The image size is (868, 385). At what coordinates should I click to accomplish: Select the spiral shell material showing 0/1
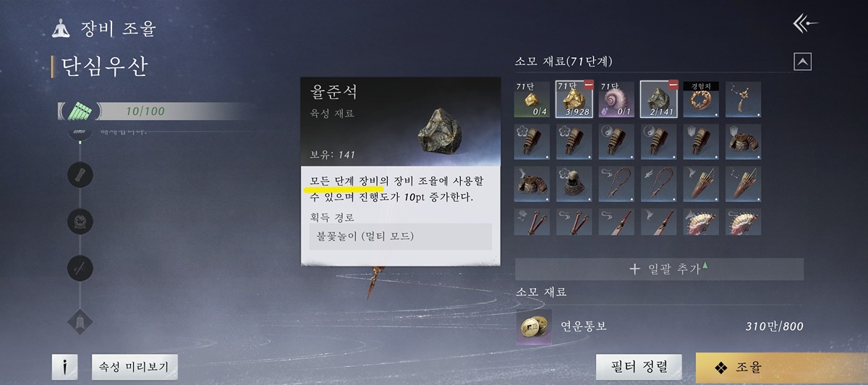pos(616,99)
